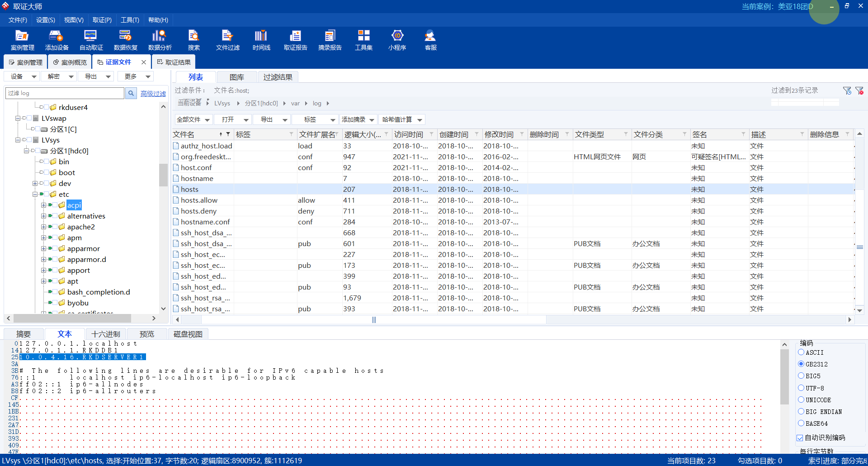Open the 全部文件 dropdown
868x466 pixels.
[x=193, y=119]
